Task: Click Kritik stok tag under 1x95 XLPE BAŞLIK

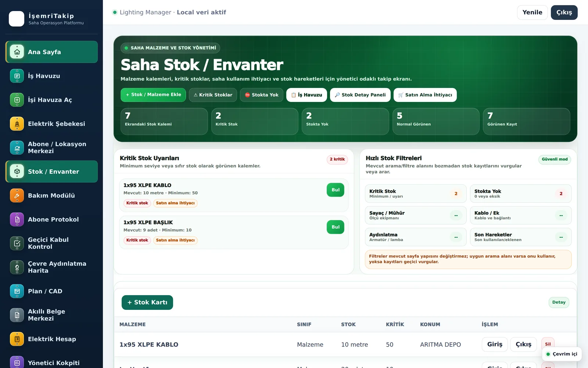Action: click(137, 240)
